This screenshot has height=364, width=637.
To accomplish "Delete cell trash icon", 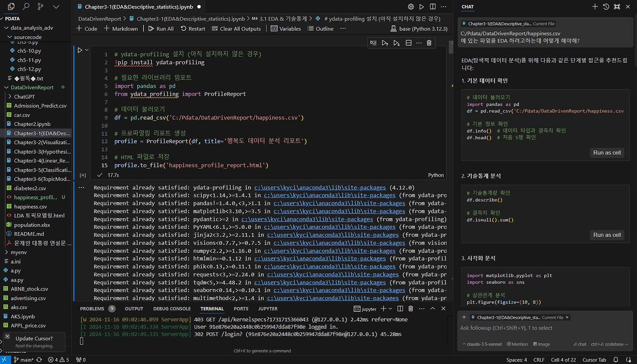I will (x=429, y=43).
